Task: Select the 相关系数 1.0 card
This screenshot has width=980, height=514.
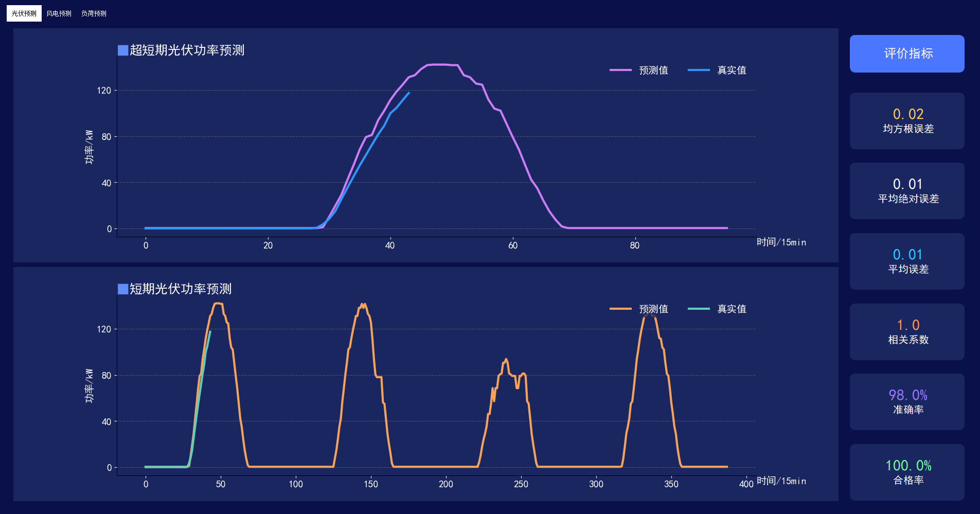Action: pos(907,332)
